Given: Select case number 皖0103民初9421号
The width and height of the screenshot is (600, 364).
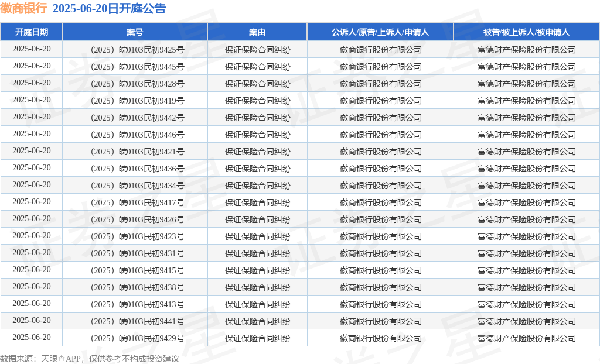Looking at the screenshot, I should tap(152, 152).
